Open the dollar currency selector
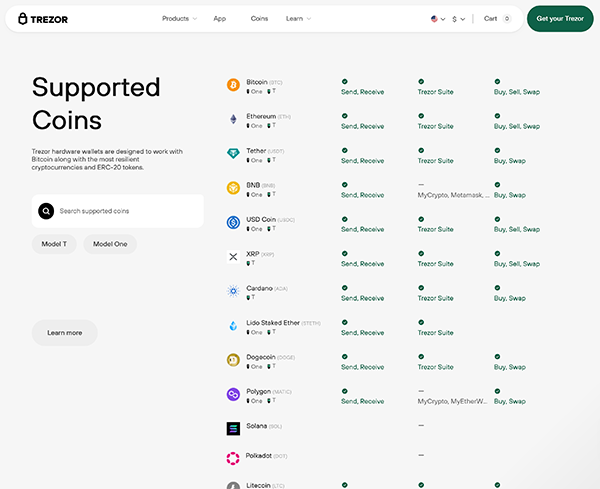Image resolution: width=600 pixels, height=489 pixels. [458, 19]
